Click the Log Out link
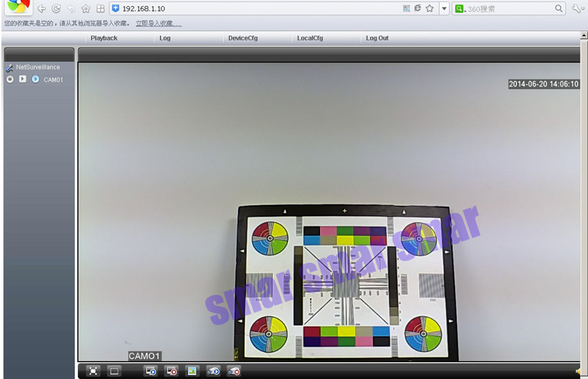The width and height of the screenshot is (588, 379). [x=377, y=38]
